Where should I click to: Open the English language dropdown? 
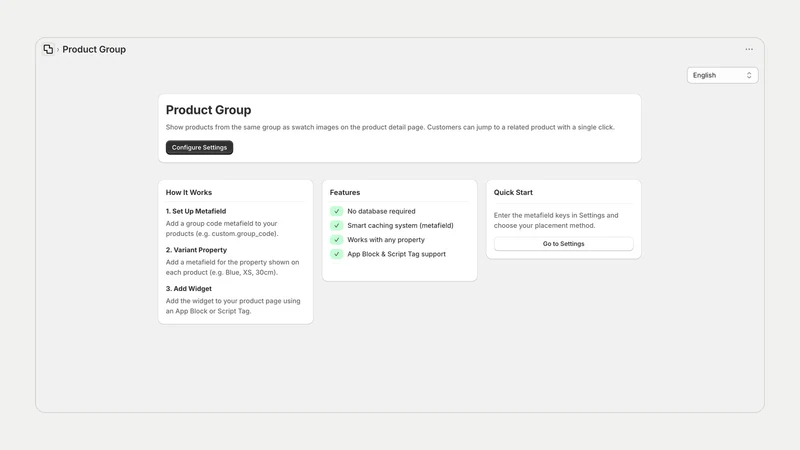point(722,75)
